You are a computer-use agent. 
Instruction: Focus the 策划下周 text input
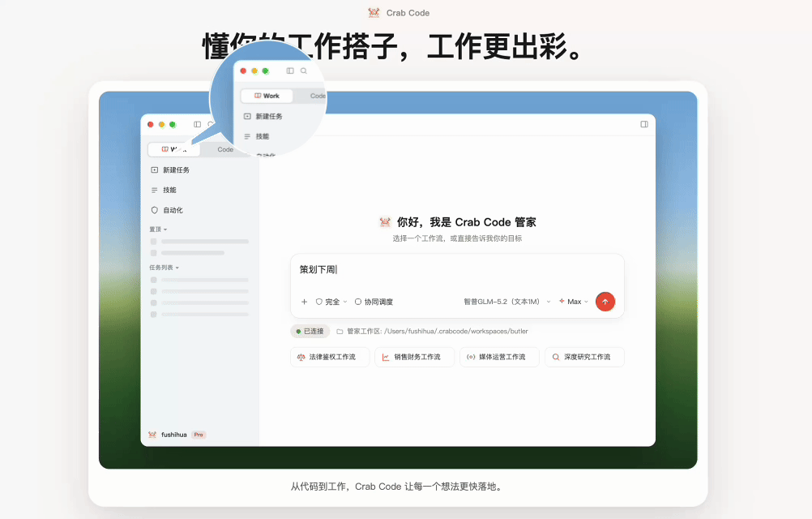pyautogui.click(x=457, y=270)
